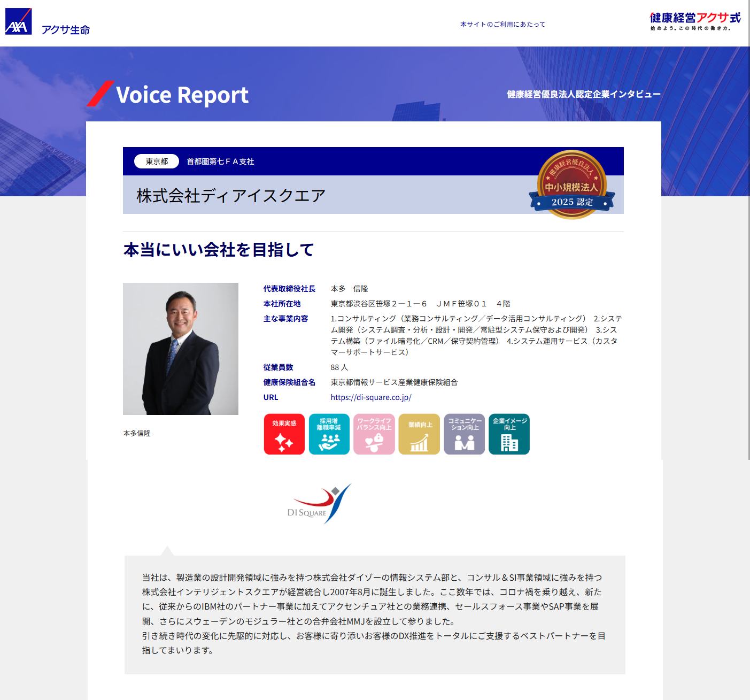Click the 東京都 prefecture tag

point(157,161)
